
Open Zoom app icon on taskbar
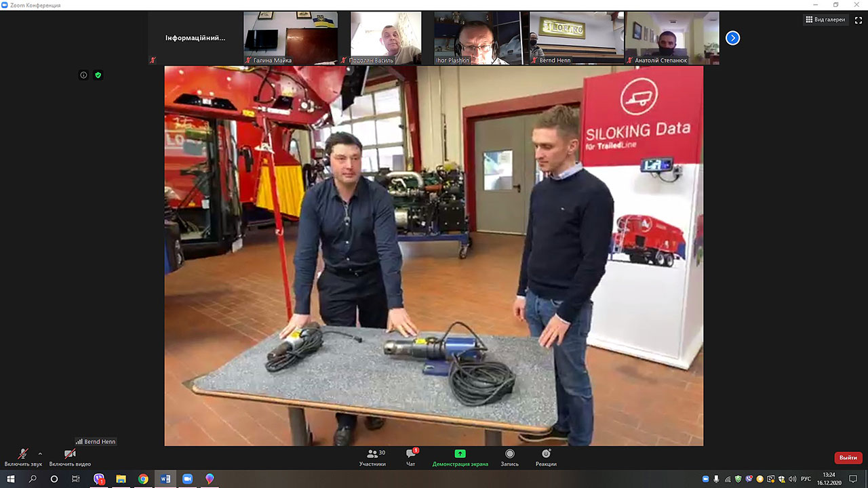(x=187, y=479)
